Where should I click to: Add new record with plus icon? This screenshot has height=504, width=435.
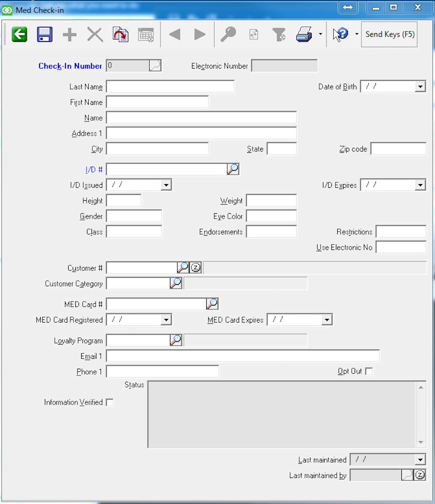[70, 34]
